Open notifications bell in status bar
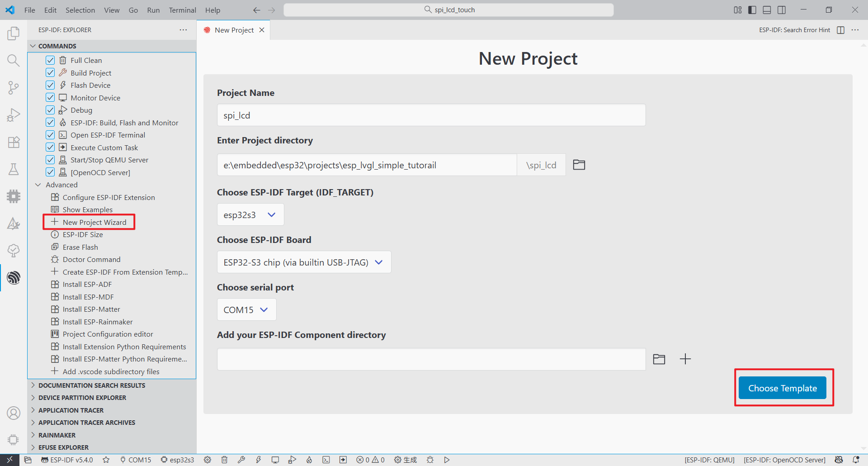This screenshot has height=466, width=868. click(856, 460)
